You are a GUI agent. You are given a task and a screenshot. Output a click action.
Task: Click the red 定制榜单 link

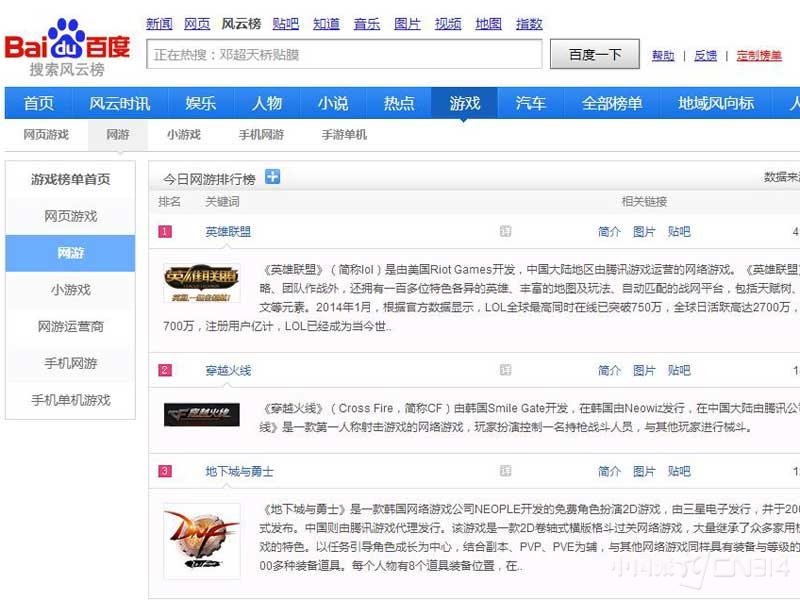pyautogui.click(x=759, y=55)
